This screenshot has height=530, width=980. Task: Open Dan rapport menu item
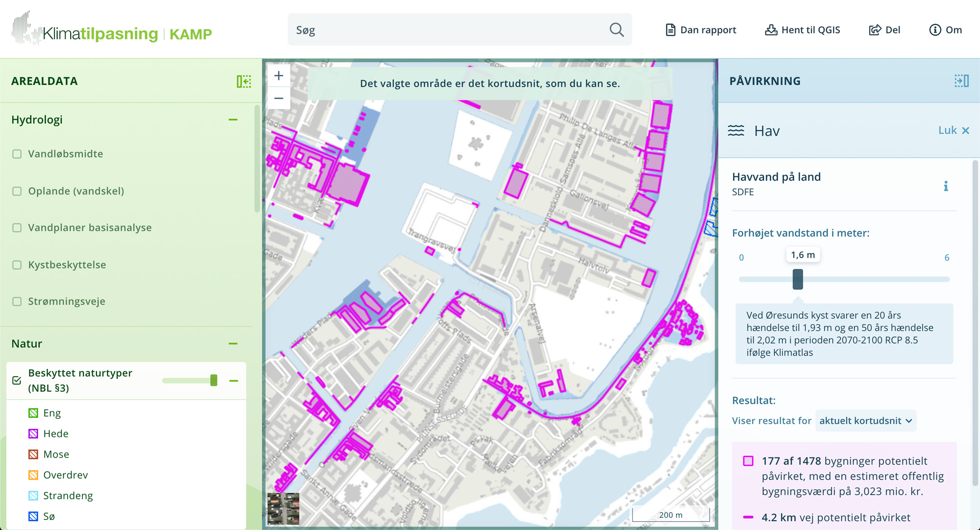(x=701, y=30)
